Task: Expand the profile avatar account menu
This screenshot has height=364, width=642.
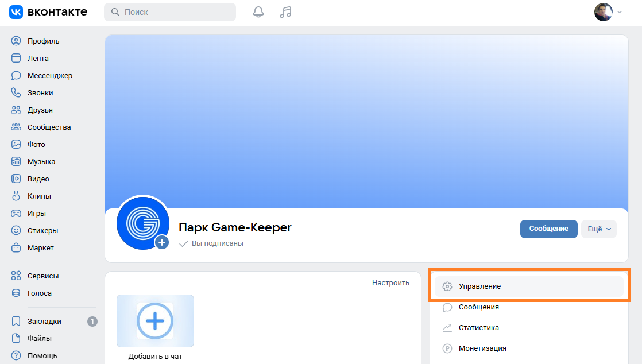Action: [608, 12]
